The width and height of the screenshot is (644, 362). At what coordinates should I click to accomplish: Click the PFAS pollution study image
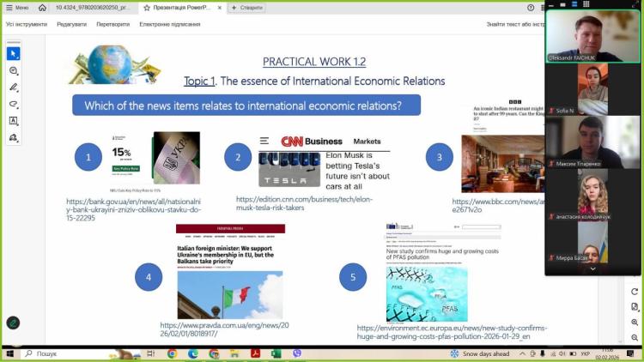click(x=427, y=294)
